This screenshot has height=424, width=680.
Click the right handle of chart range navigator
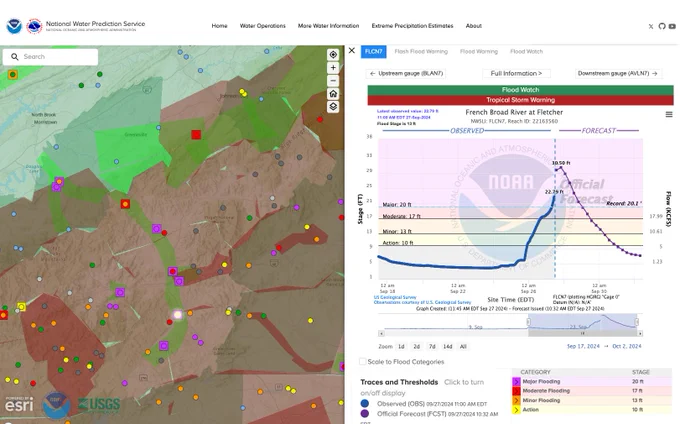point(637,322)
